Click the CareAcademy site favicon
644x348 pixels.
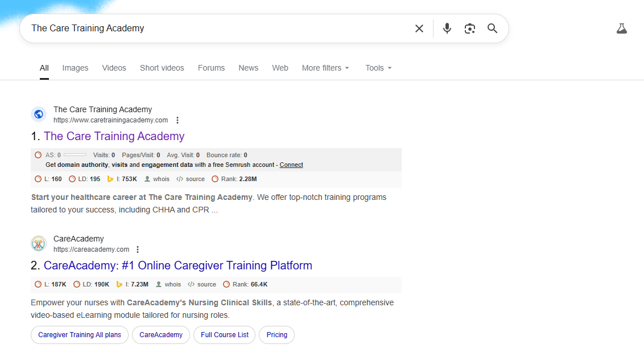tap(39, 244)
